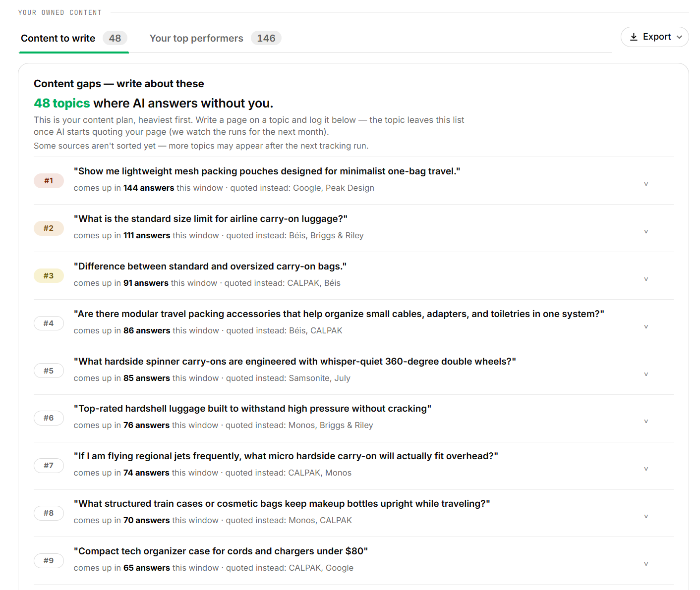The height and width of the screenshot is (590, 700).
Task: Select "What is the standard size limit" topic title
Action: point(211,219)
